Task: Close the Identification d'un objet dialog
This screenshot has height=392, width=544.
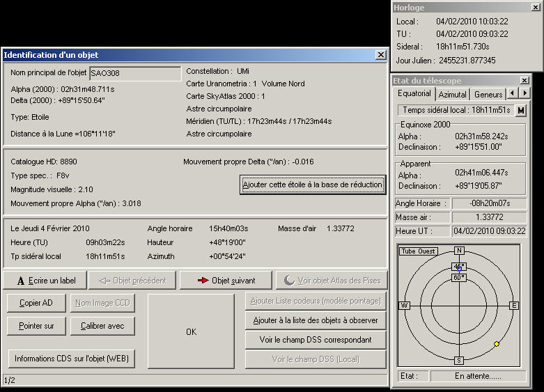Action: coord(380,54)
